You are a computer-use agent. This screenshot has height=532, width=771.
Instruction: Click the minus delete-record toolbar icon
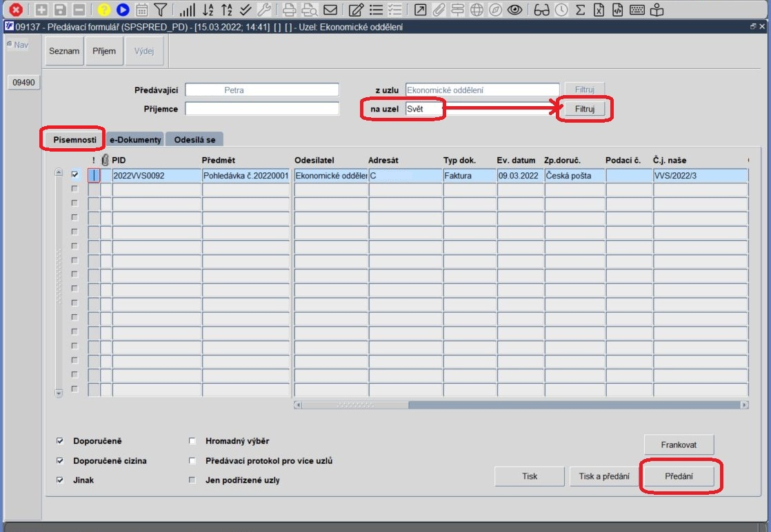click(79, 10)
